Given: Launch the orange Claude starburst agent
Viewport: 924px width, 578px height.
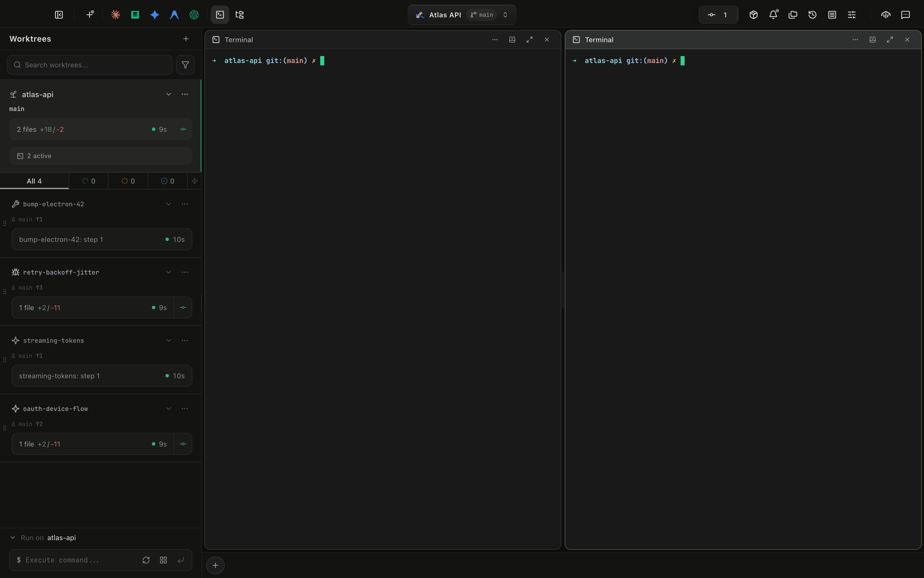Looking at the screenshot, I should (x=115, y=15).
